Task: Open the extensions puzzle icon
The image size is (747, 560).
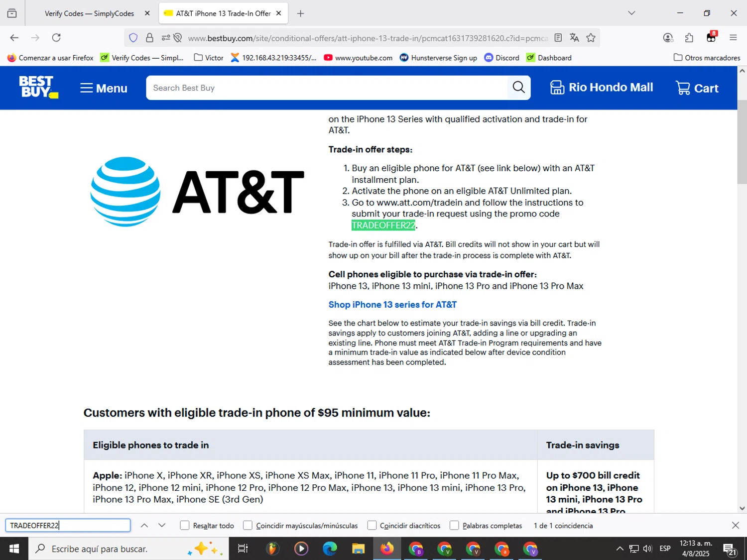Action: coord(689,38)
